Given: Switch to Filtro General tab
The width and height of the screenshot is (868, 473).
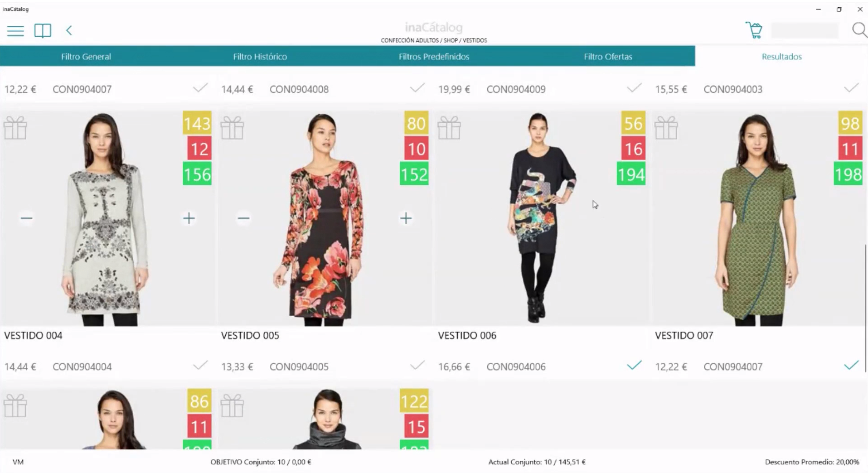Looking at the screenshot, I should click(86, 57).
